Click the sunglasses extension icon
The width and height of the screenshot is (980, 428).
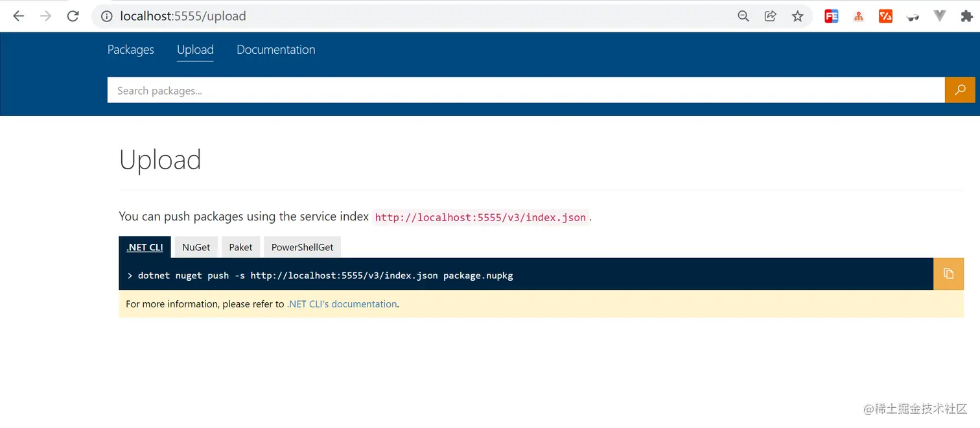(x=913, y=18)
